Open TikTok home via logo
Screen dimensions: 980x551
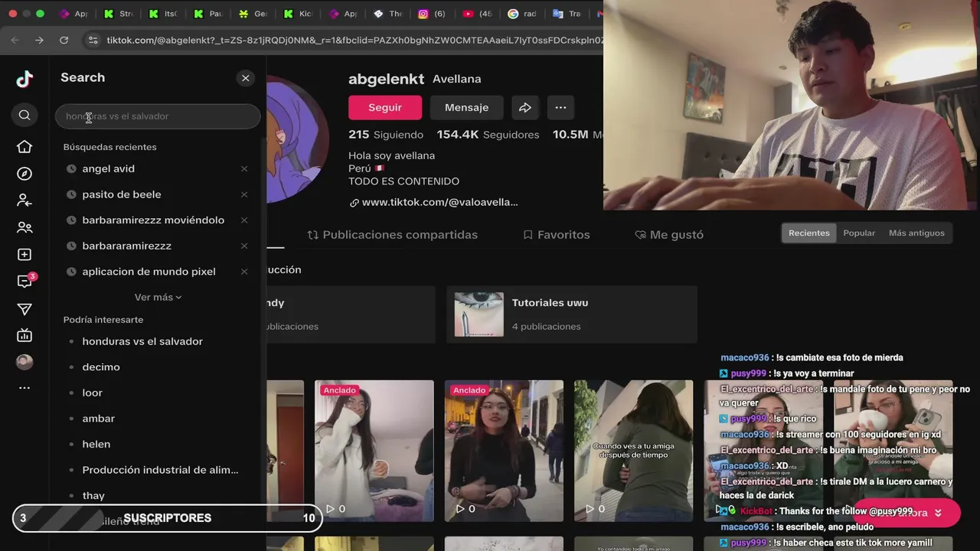pos(24,79)
